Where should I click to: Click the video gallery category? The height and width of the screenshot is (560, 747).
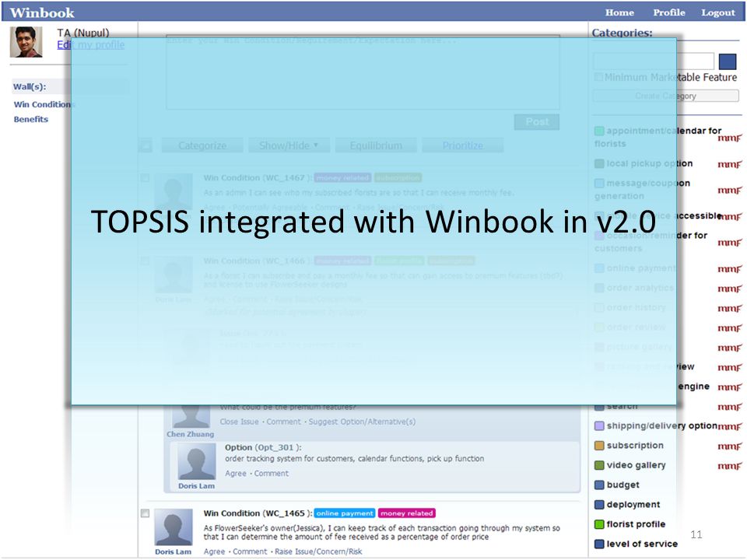coord(636,465)
